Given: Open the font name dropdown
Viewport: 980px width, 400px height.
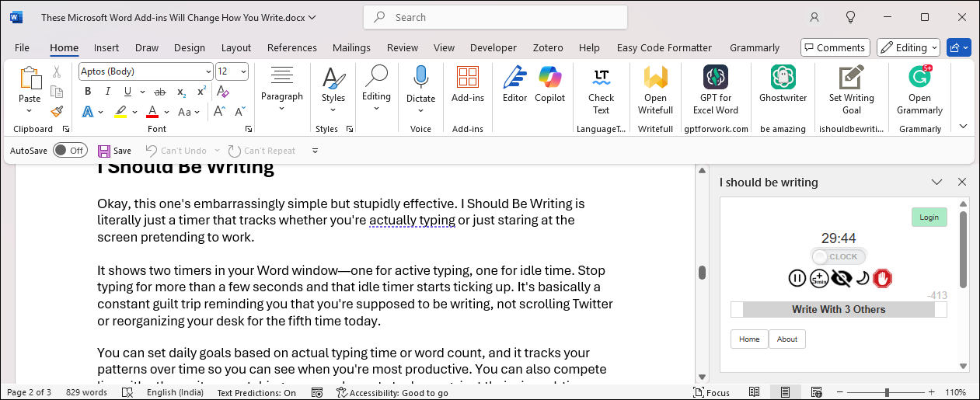Looking at the screenshot, I should 208,71.
